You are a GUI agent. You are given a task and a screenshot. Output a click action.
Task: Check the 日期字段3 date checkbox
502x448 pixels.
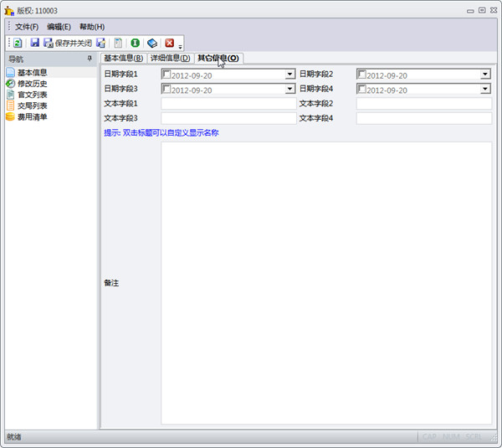[x=166, y=89]
